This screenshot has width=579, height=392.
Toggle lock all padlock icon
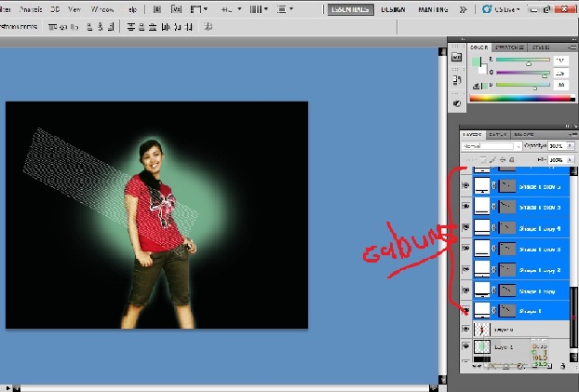pos(511,159)
